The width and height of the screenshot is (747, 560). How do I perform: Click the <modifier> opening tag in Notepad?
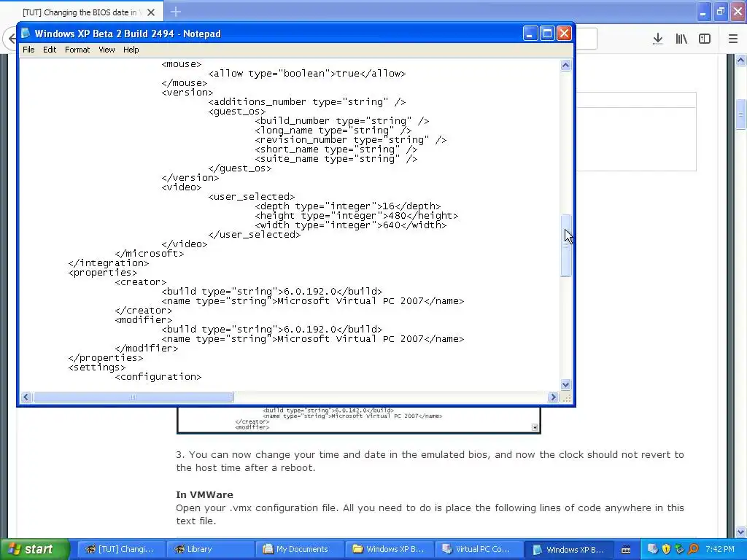click(144, 320)
